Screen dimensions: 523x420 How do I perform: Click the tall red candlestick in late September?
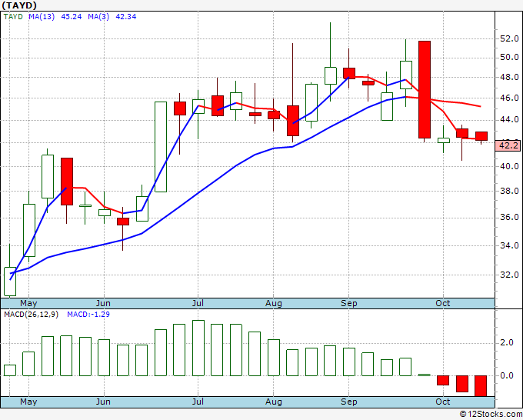click(x=425, y=89)
